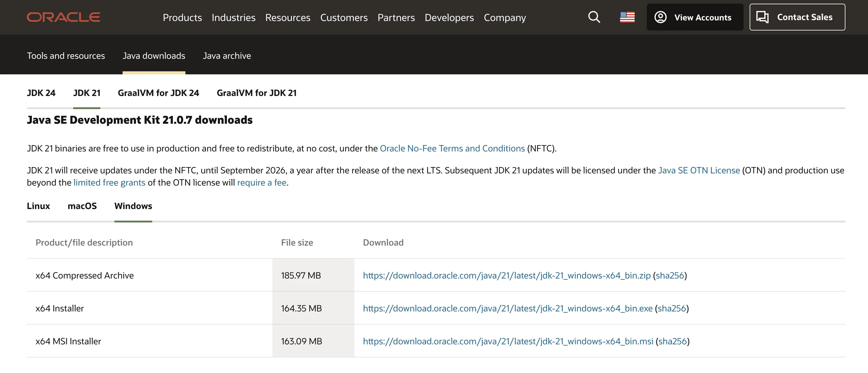Click the Download column header
The width and height of the screenshot is (868, 373).
pos(383,242)
